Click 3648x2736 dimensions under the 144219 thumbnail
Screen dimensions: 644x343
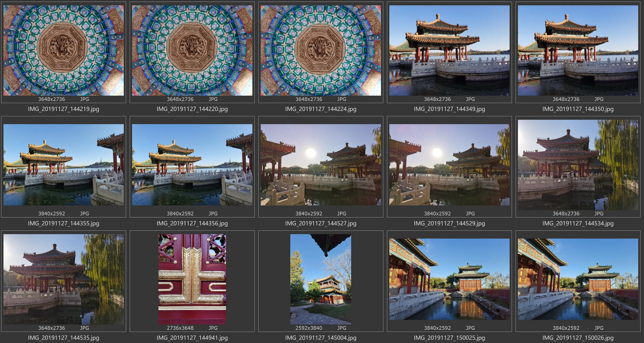pyautogui.click(x=52, y=99)
